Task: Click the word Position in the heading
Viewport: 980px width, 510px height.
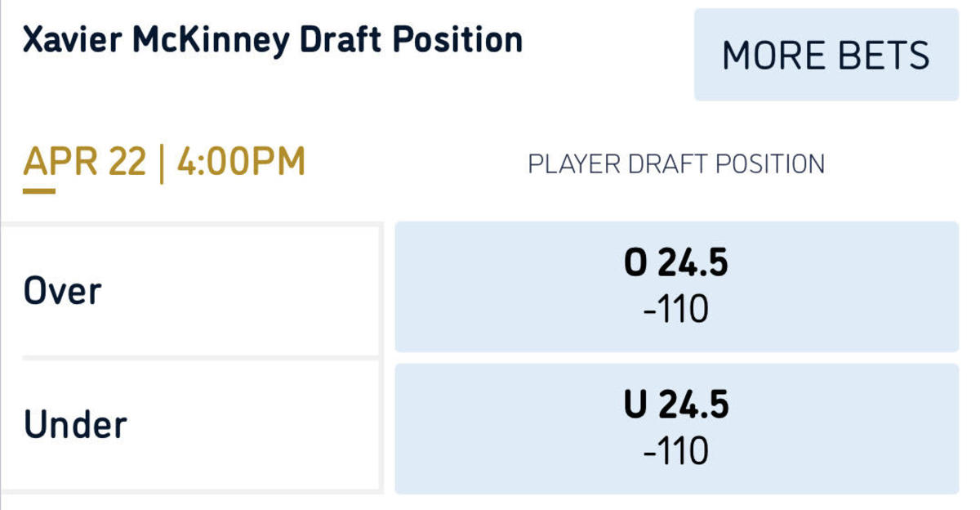Action: [x=457, y=40]
